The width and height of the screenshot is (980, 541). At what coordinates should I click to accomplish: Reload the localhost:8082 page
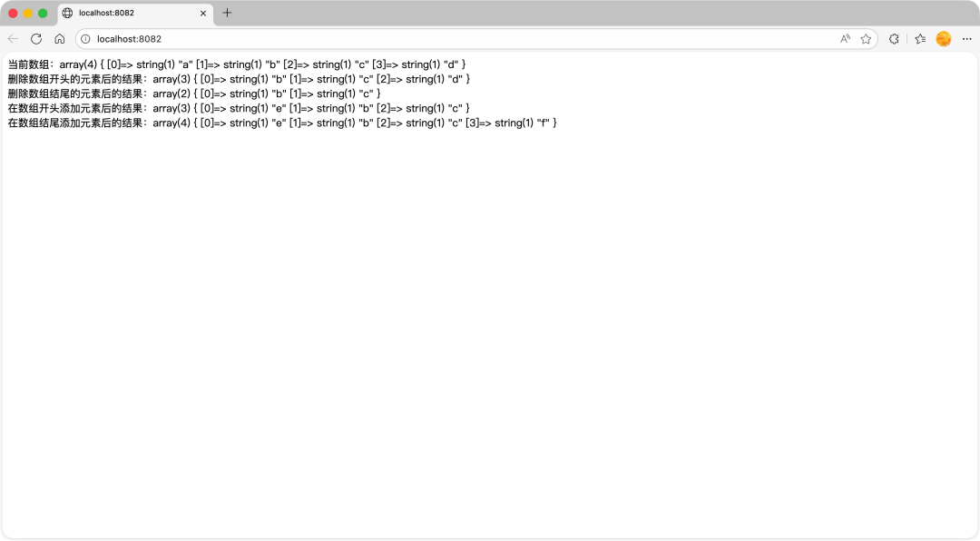coord(36,39)
